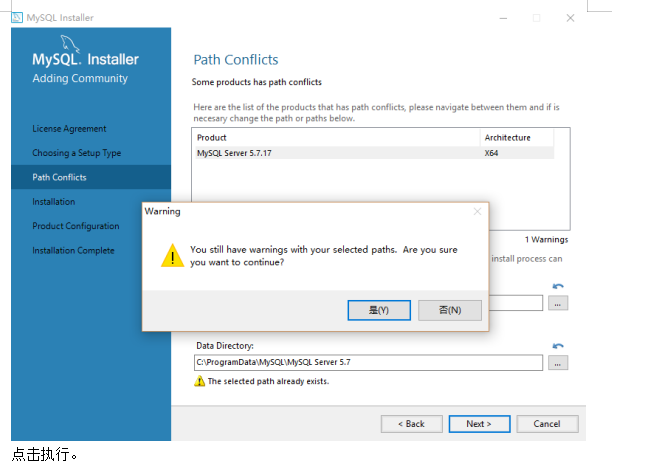
Task: Close the Warning dialog with its X
Action: 477,211
